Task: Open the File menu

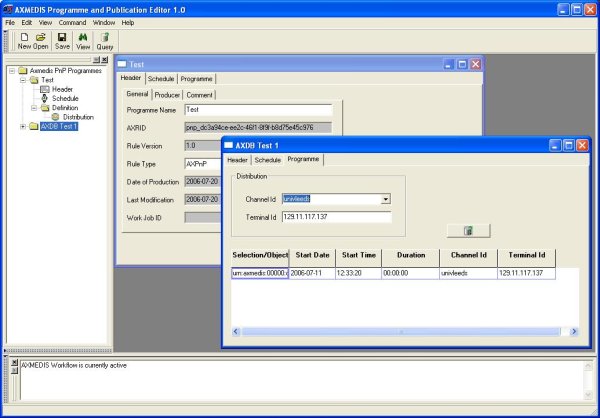Action: tap(10, 23)
